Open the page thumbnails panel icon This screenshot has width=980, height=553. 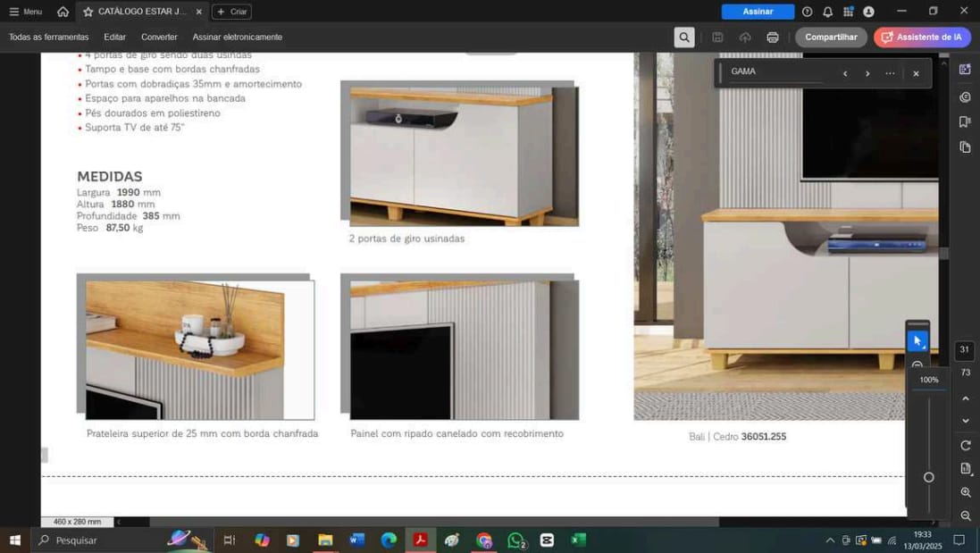coord(965,147)
